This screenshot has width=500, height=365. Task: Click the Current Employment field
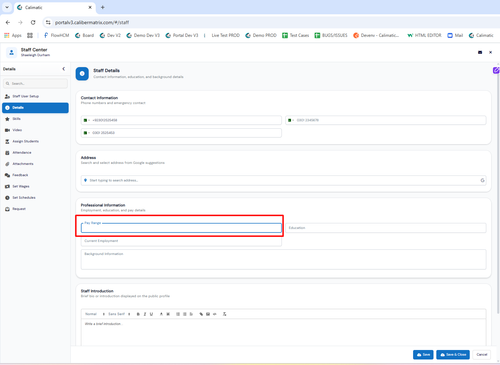[181, 241]
